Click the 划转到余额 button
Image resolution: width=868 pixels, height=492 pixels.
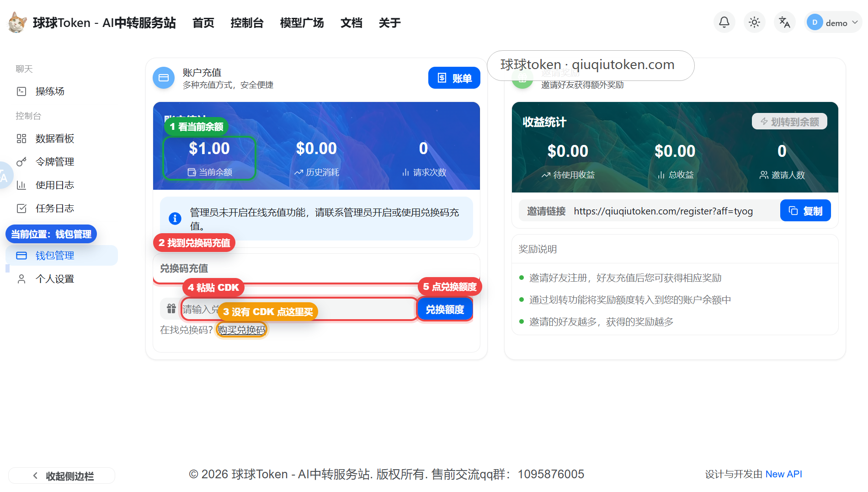pos(789,122)
